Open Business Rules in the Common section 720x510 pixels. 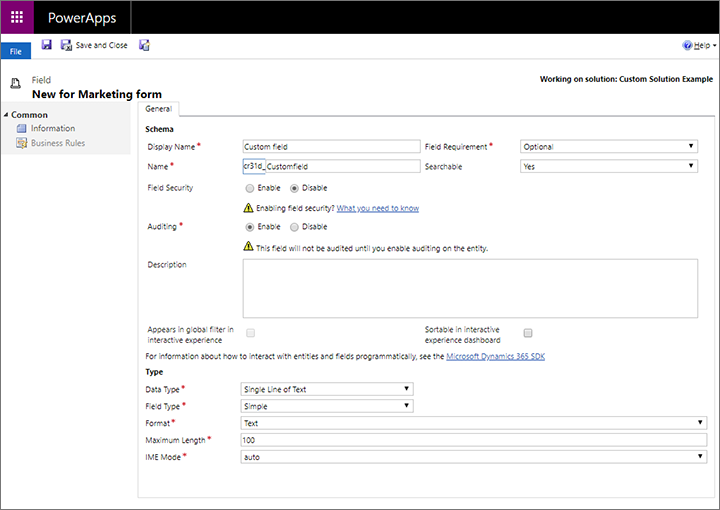58,143
